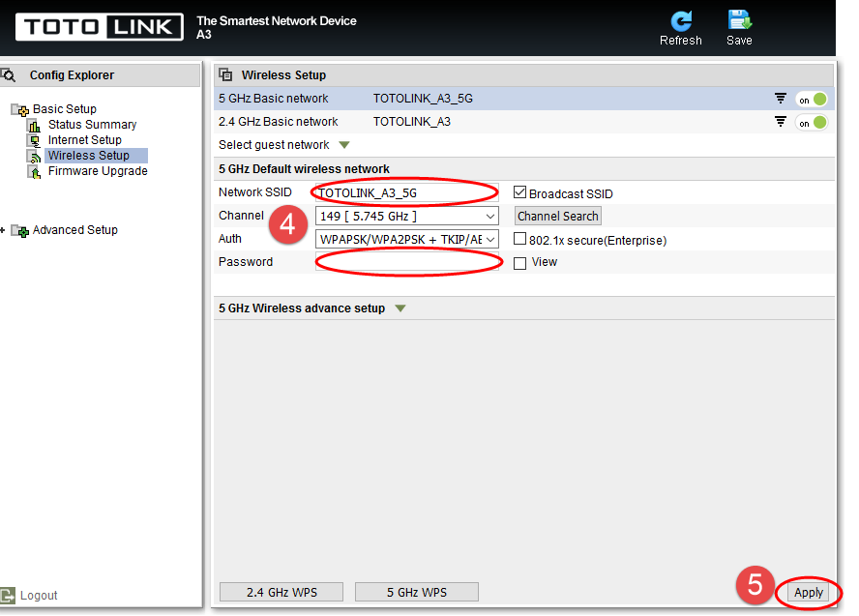859x616 pixels.
Task: Select the 5 GHz Basic network row label
Action: [274, 99]
